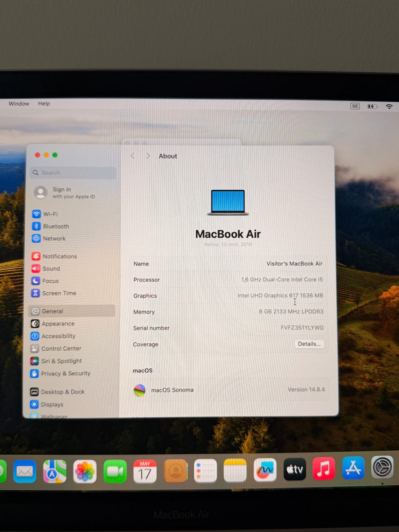This screenshot has width=399, height=532.
Task: Open Mail from the Dock
Action: click(x=25, y=471)
